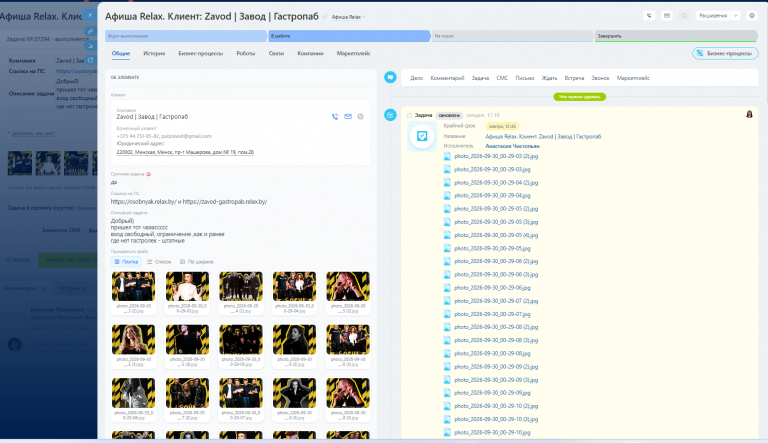Switch file view to Плитка
Viewport: 768px width, 443px height.
[126, 262]
